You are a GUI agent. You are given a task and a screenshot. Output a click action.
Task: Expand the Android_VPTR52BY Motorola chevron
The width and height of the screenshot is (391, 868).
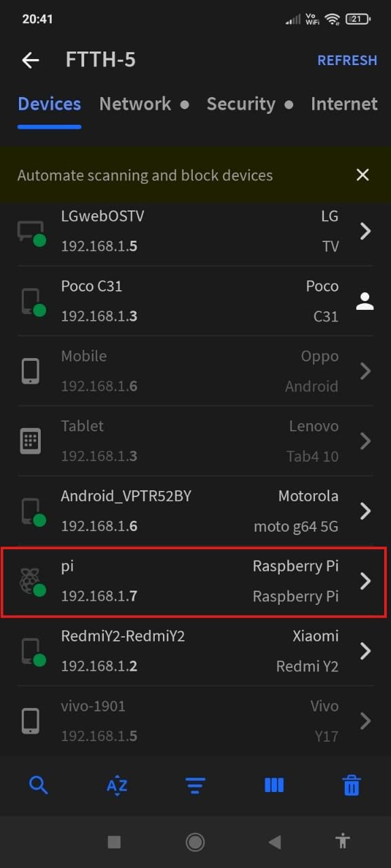tap(365, 511)
